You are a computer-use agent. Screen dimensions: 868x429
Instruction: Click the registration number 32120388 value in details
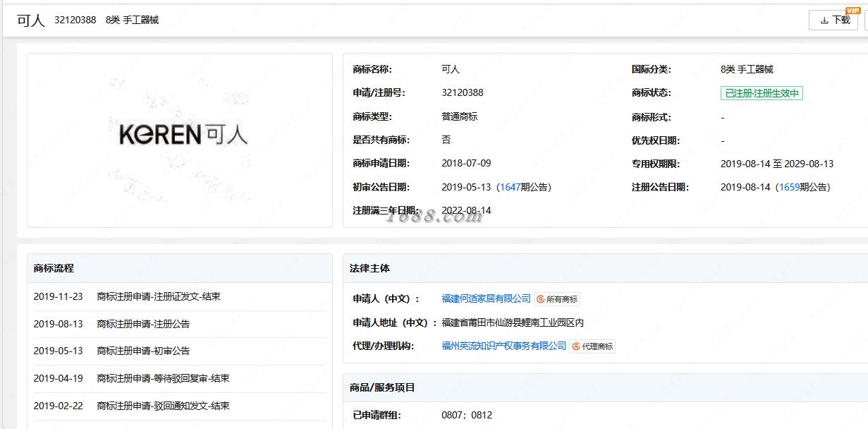pos(463,92)
